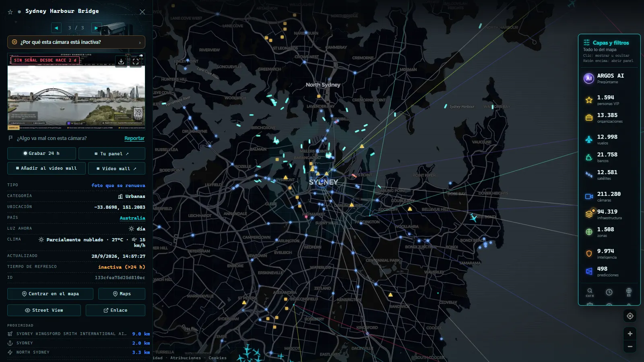Locate me with the crosshair button

tap(630, 316)
